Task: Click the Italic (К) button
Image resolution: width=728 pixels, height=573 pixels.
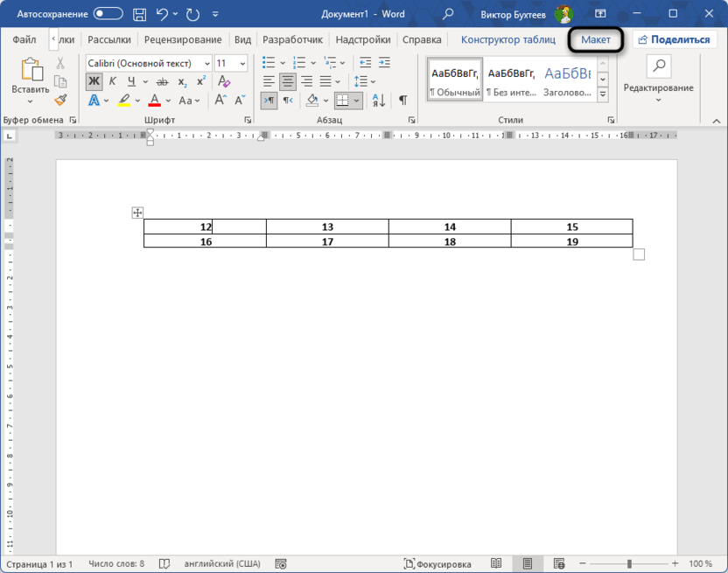Action: point(114,81)
